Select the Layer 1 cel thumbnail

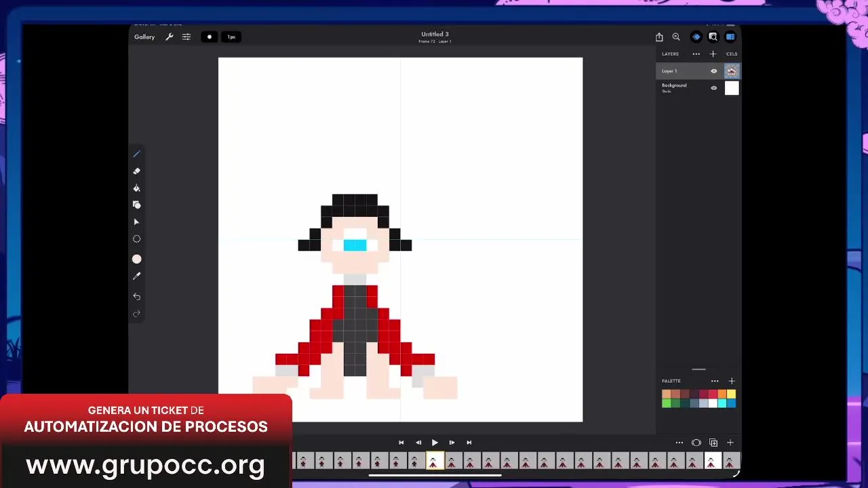(x=732, y=70)
